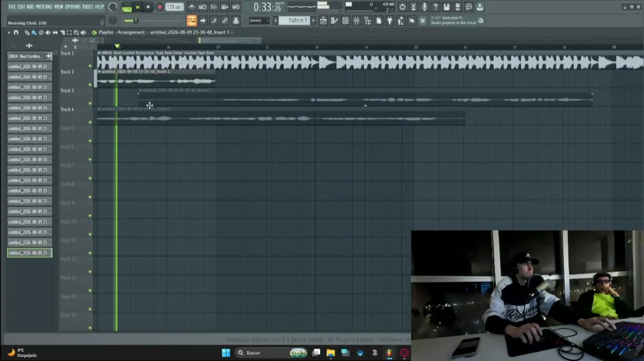Open the OPTIONS menu
Viewport: 644px width, 361px height.
click(x=73, y=7)
